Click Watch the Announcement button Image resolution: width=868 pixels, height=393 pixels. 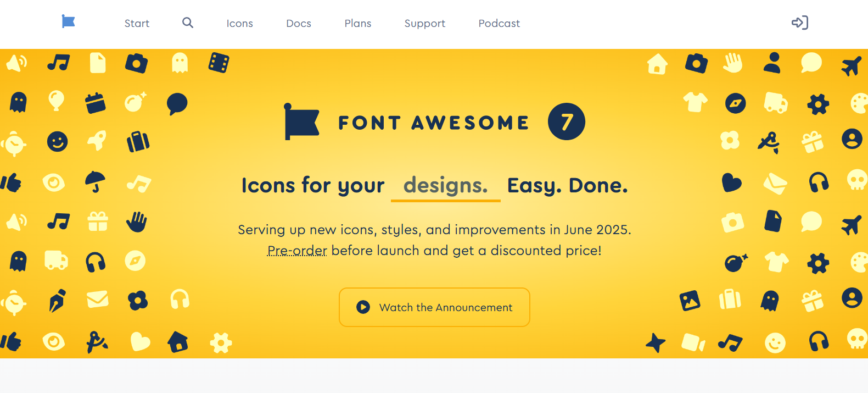tap(434, 307)
